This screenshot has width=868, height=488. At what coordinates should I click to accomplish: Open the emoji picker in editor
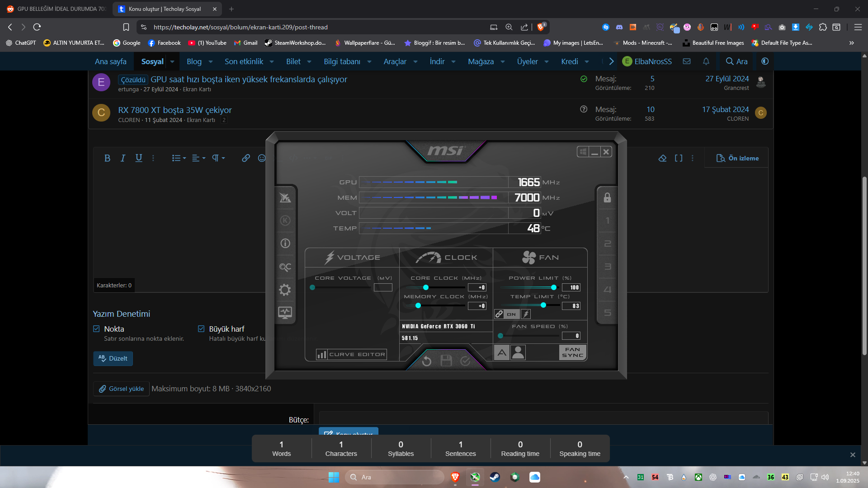pyautogui.click(x=262, y=158)
